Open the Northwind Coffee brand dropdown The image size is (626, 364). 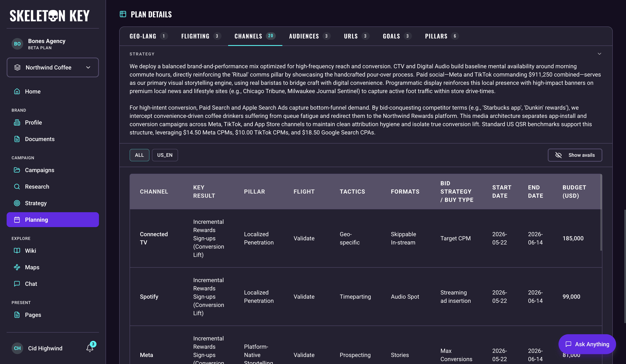(x=53, y=67)
